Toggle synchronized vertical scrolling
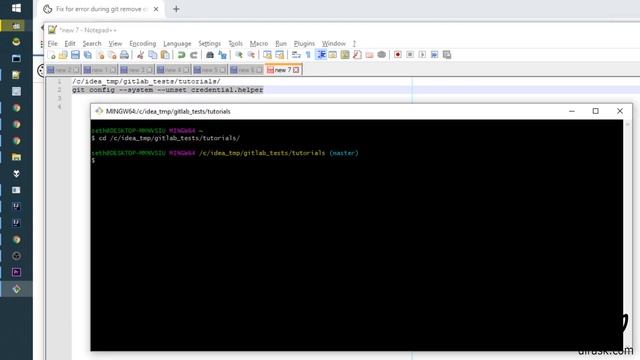 pyautogui.click(x=267, y=55)
